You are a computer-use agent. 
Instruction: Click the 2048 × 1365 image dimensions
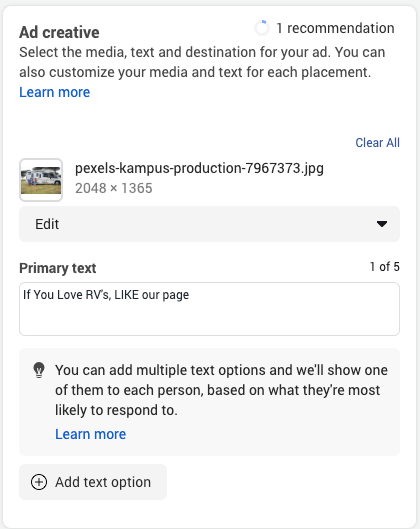[114, 188]
